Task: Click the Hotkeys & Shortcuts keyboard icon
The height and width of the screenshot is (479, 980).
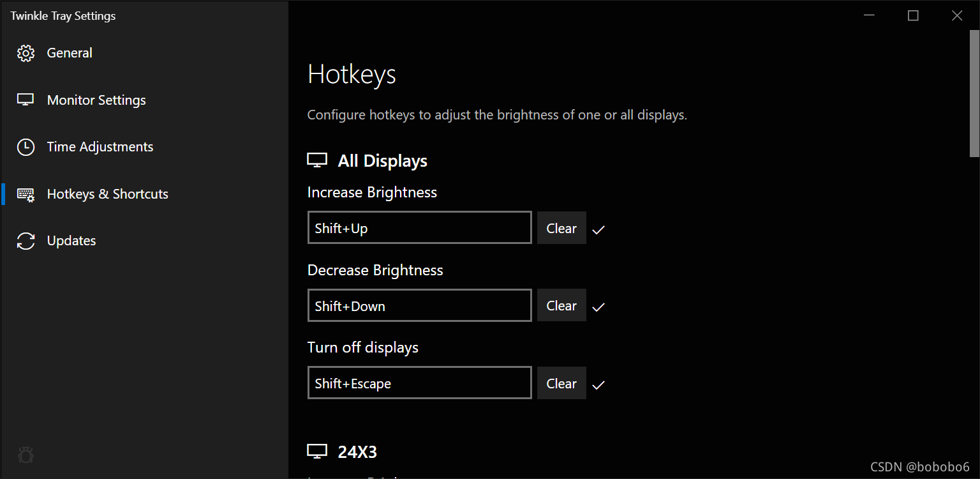Action: (26, 194)
